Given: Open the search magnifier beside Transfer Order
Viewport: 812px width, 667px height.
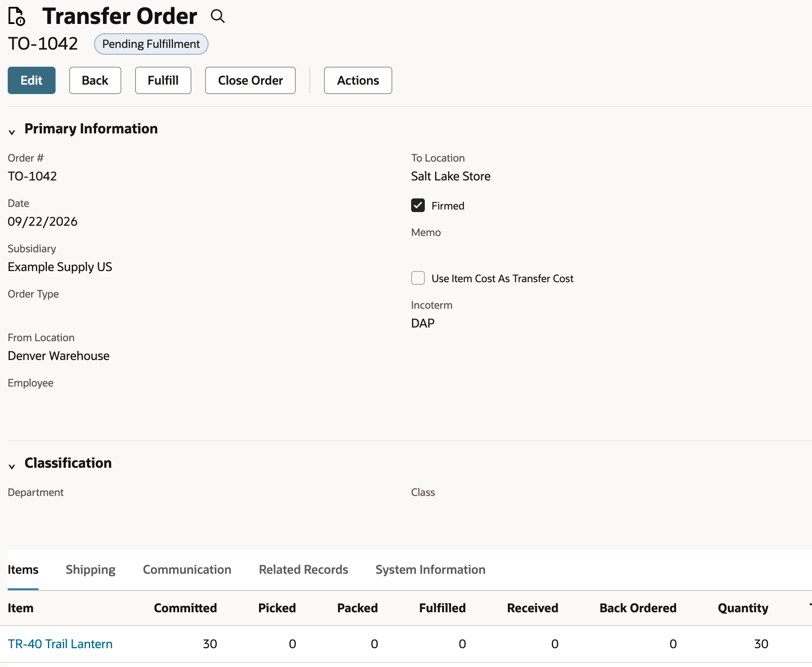Looking at the screenshot, I should (218, 16).
